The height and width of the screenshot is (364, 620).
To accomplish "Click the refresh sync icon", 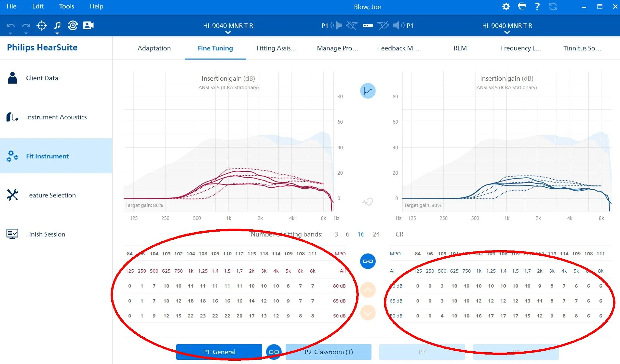I will point(553,7).
